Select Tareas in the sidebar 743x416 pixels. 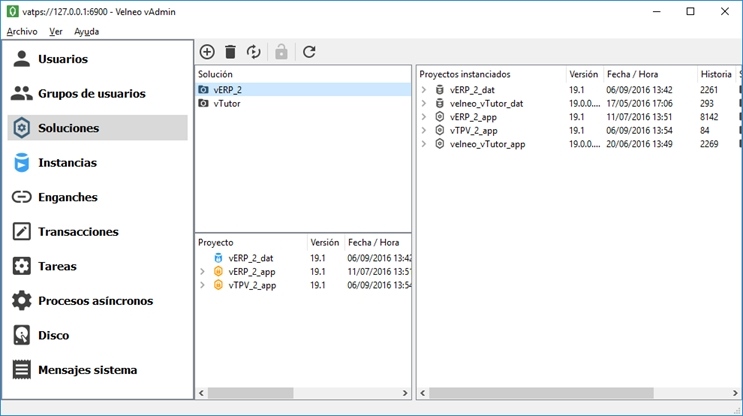tap(57, 267)
